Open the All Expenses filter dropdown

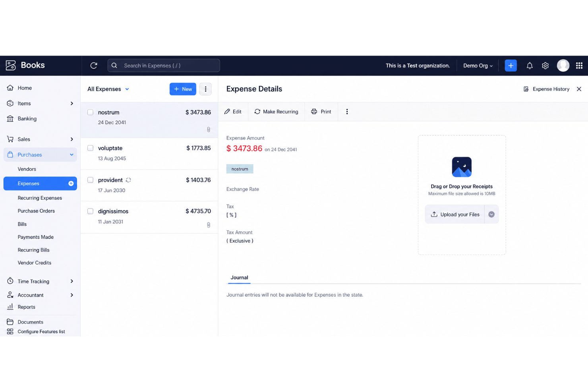click(x=108, y=89)
